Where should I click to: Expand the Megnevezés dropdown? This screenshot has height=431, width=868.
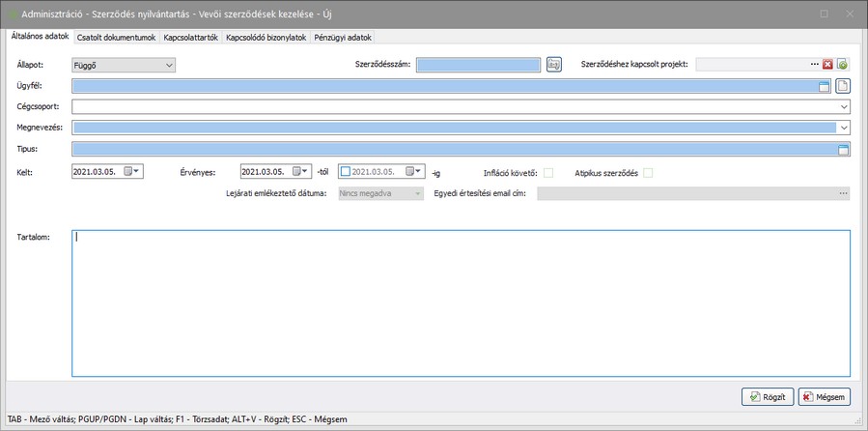844,127
